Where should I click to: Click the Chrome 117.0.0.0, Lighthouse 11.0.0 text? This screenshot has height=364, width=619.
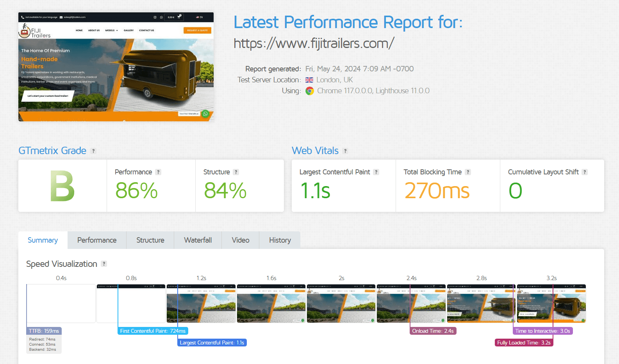[x=373, y=91]
